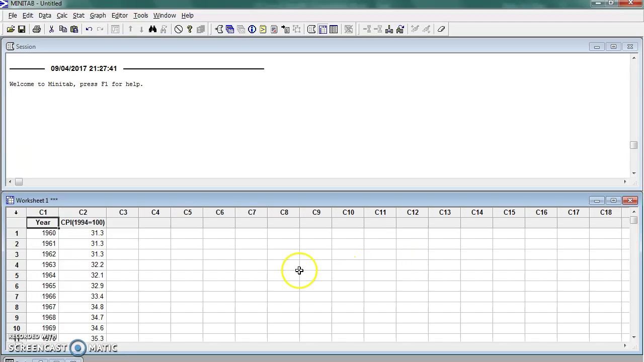
Task: Click the Current Data Window grid icon
Action: 323,29
